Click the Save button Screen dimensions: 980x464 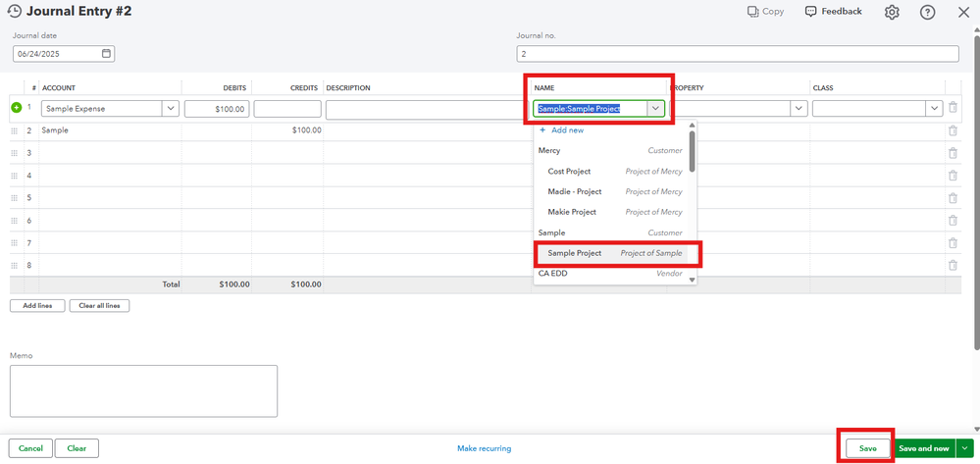[868, 448]
